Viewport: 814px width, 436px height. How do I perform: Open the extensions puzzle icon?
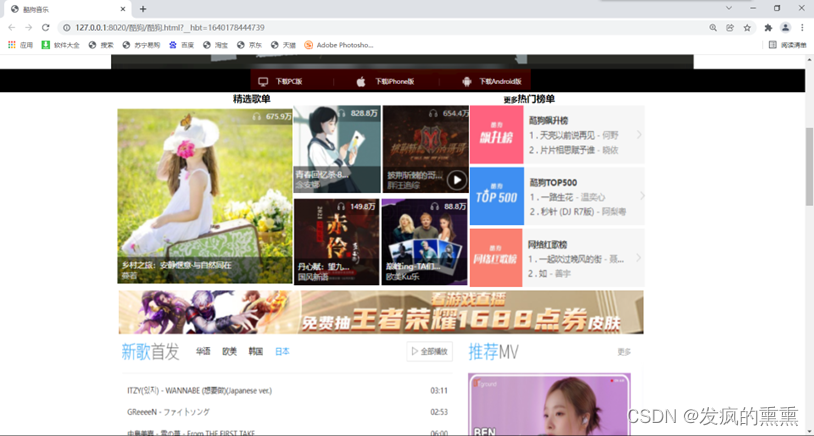click(x=768, y=28)
